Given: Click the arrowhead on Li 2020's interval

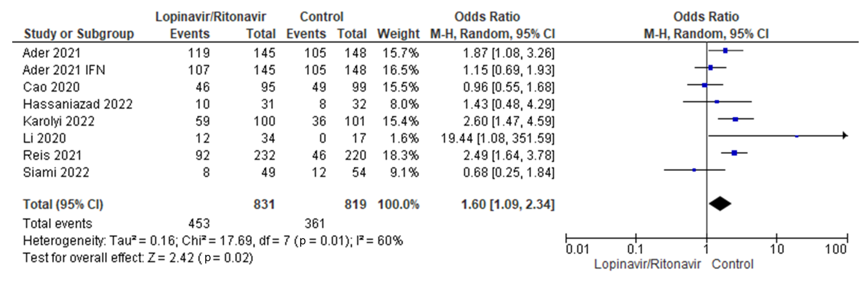Looking at the screenshot, I should tap(845, 136).
